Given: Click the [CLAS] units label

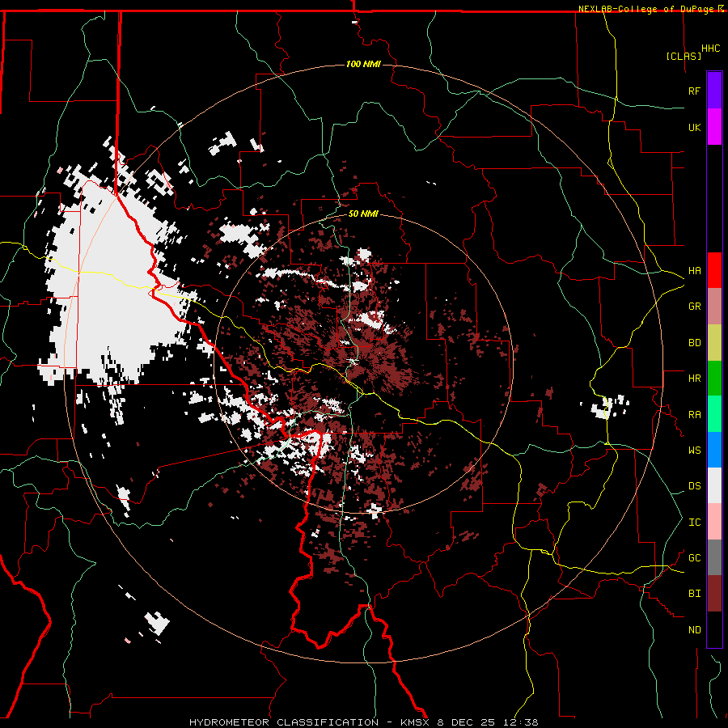Looking at the screenshot, I should [x=684, y=56].
